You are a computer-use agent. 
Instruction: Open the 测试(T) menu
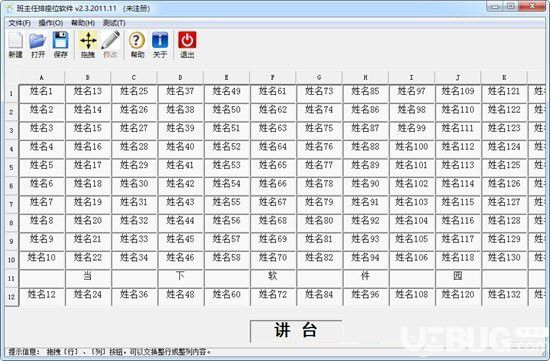114,23
